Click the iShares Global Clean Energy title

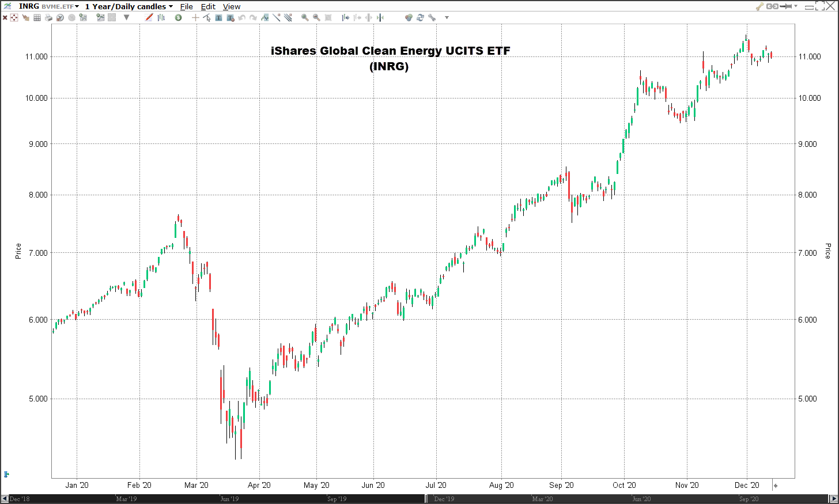390,51
